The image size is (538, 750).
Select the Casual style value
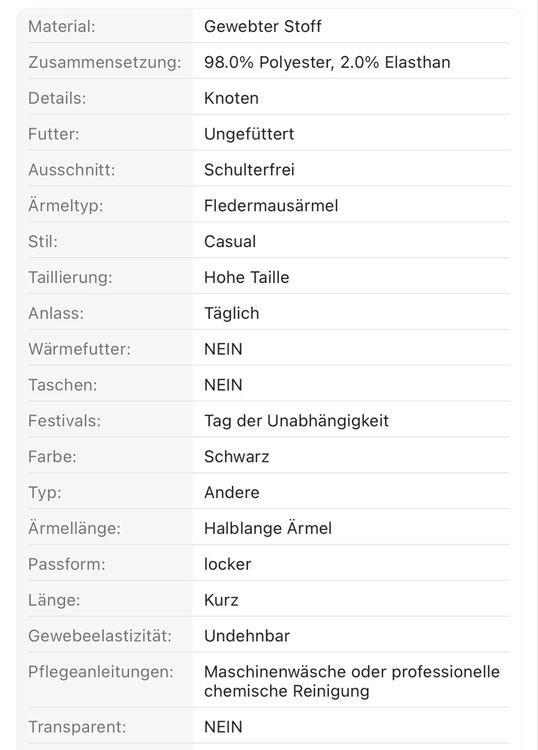tap(230, 242)
